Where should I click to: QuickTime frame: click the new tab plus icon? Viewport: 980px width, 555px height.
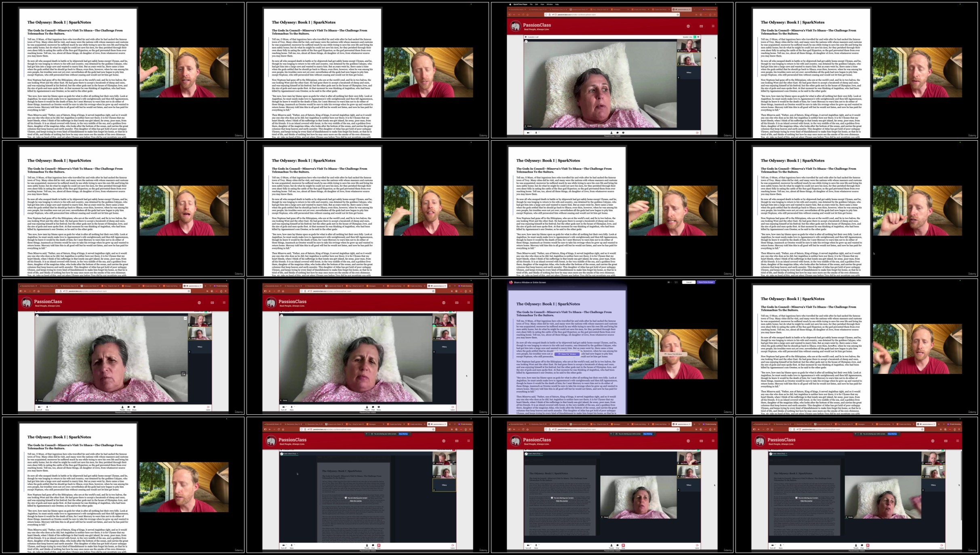(695, 9)
